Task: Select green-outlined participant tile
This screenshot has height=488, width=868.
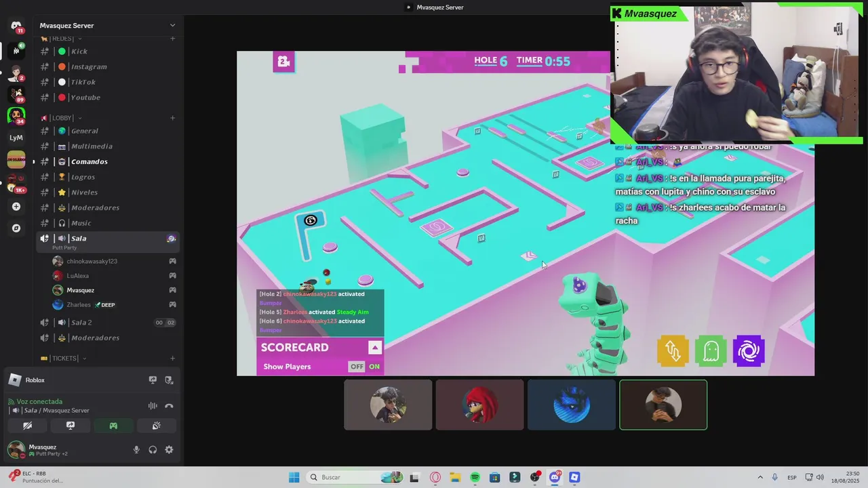Action: click(663, 405)
